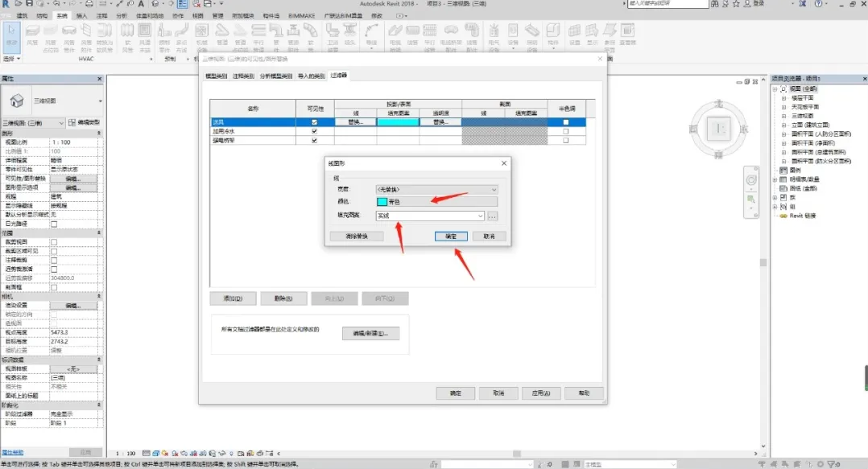Click the 添加(D) button below the filter list
868x469 pixels.
[x=233, y=298]
